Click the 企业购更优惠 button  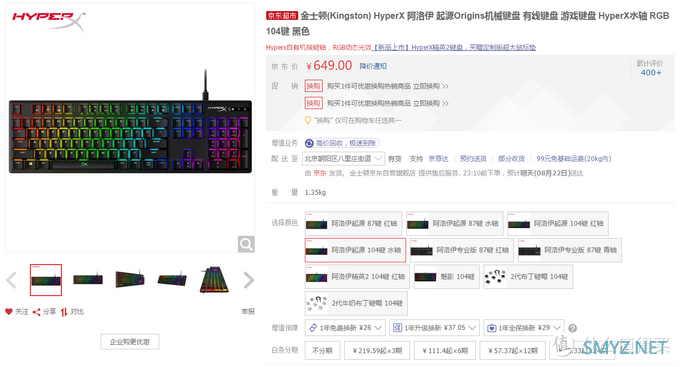pyautogui.click(x=130, y=342)
